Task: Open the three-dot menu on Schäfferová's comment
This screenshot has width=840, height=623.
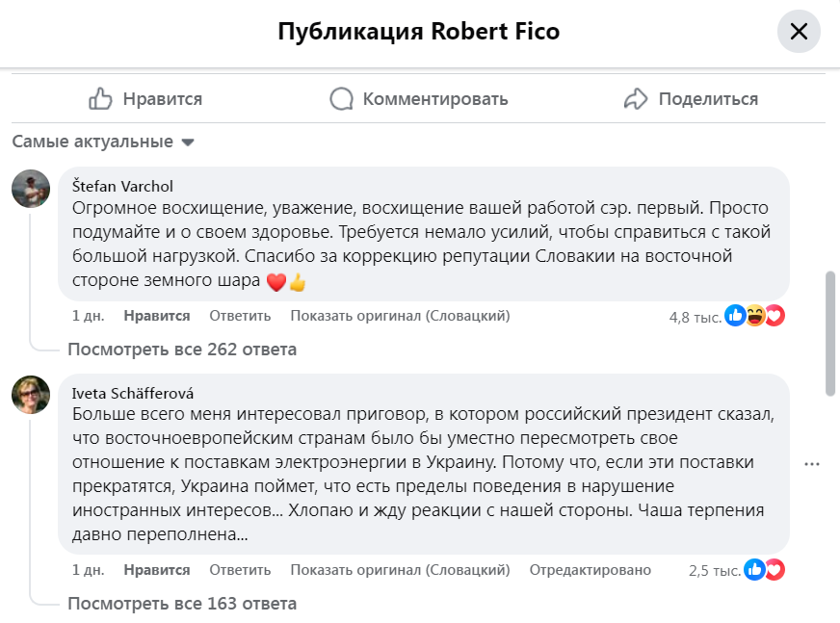Action: pyautogui.click(x=812, y=463)
